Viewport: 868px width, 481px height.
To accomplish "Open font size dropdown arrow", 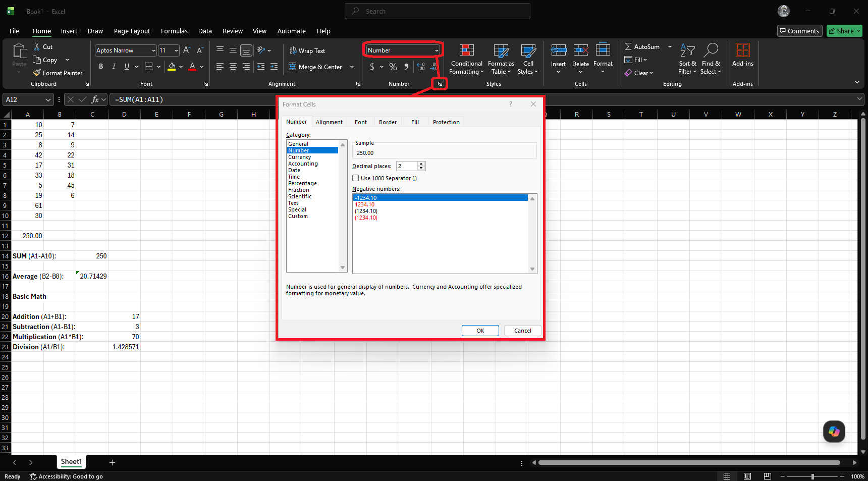I will (176, 50).
